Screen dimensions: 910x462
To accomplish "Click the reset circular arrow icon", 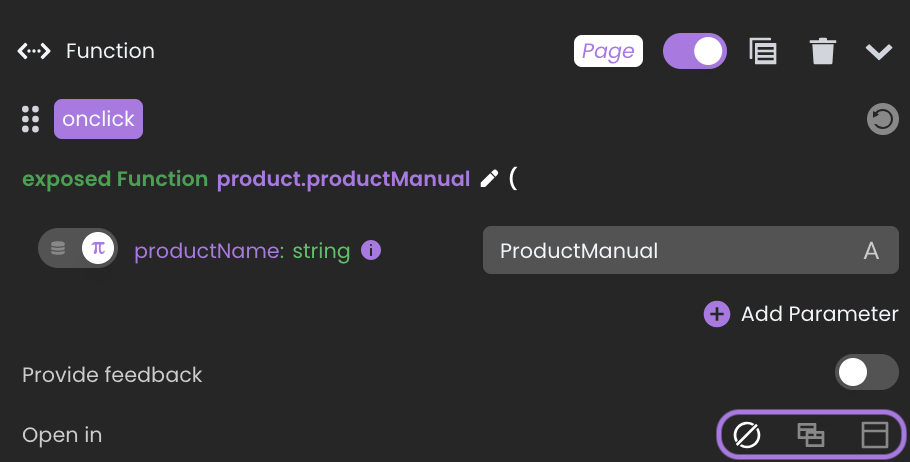I will point(883,119).
